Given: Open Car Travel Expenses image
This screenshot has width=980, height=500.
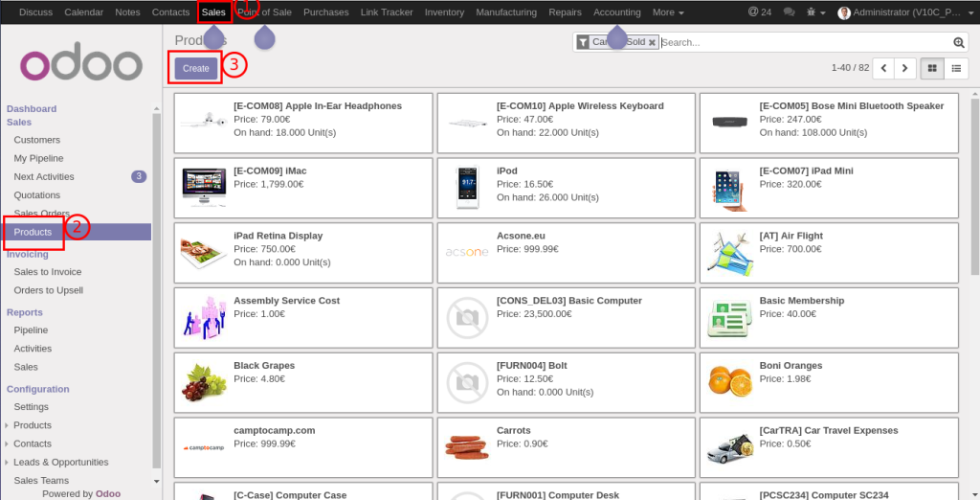Looking at the screenshot, I should click(730, 449).
